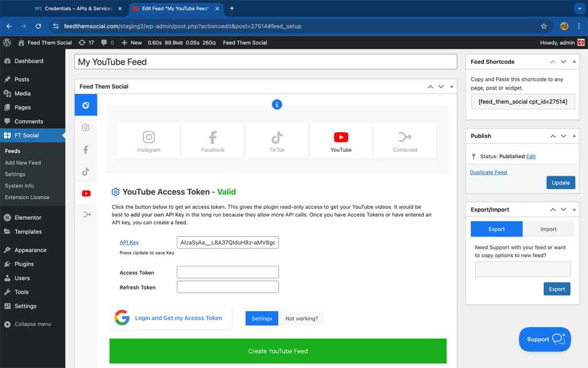Open Add New Feed submenu item

[23, 163]
